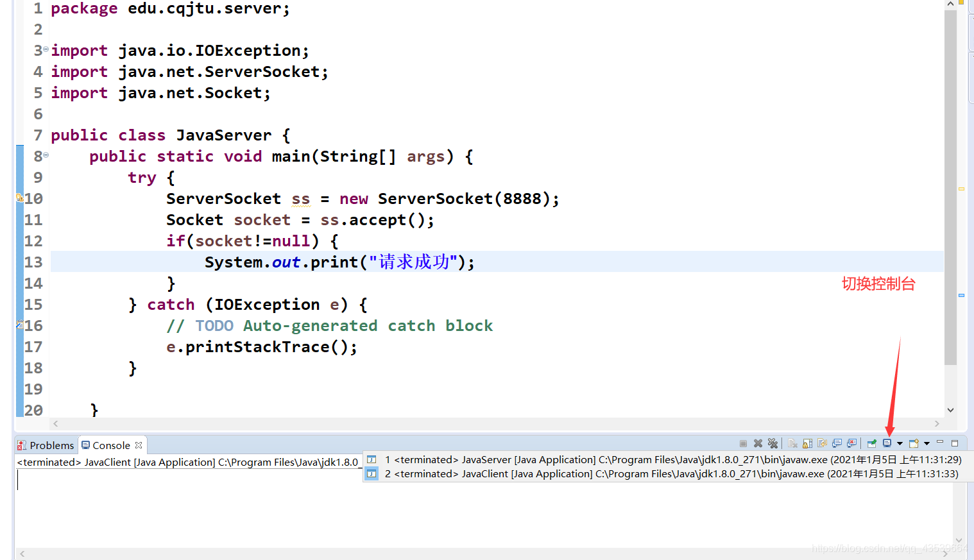Click 'package edu.cqjtu.server;' on line 1

[x=170, y=9]
